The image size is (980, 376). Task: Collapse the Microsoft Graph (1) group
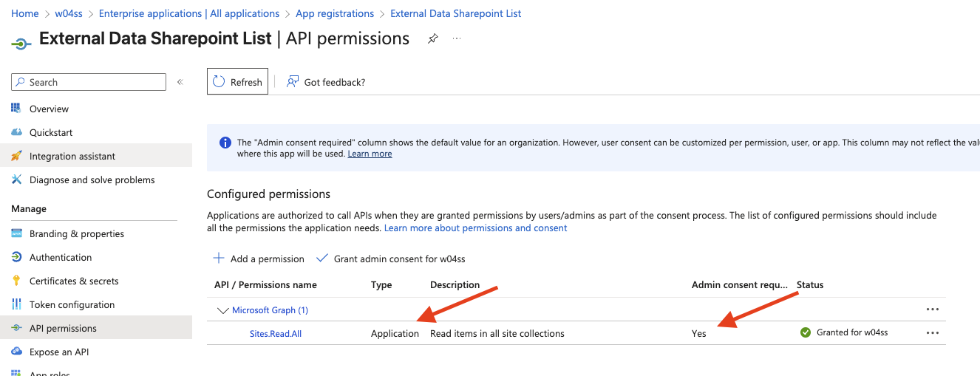222,310
